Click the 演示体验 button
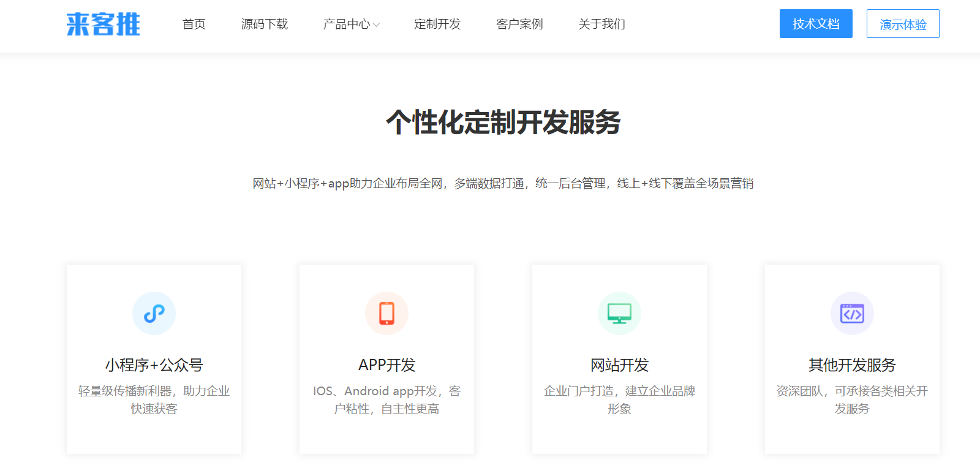 (x=903, y=24)
